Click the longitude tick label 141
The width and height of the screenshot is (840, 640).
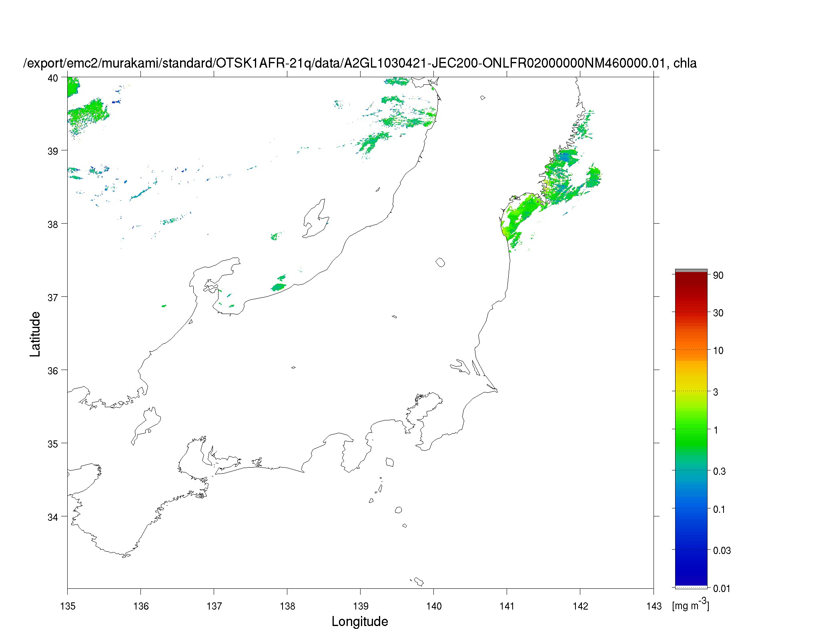pos(507,606)
